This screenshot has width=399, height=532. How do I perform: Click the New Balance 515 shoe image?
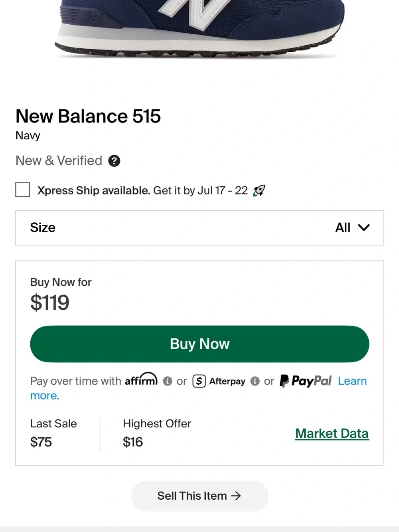pos(199,28)
